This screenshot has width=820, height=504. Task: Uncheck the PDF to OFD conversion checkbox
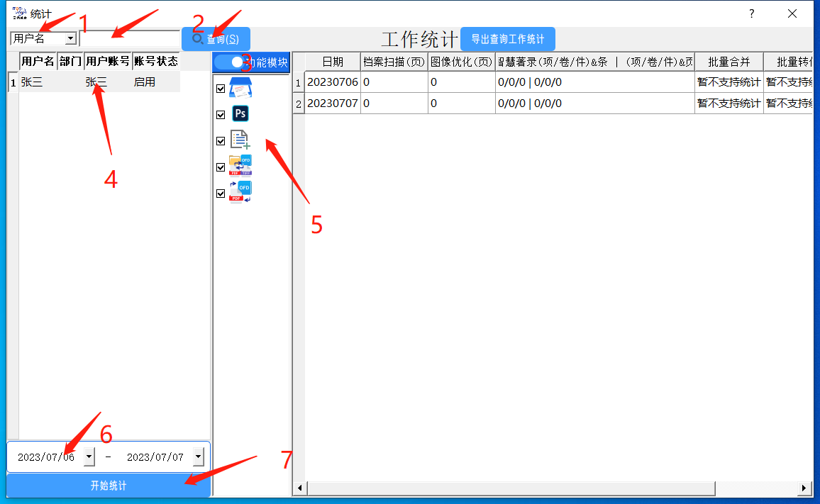pyautogui.click(x=221, y=194)
